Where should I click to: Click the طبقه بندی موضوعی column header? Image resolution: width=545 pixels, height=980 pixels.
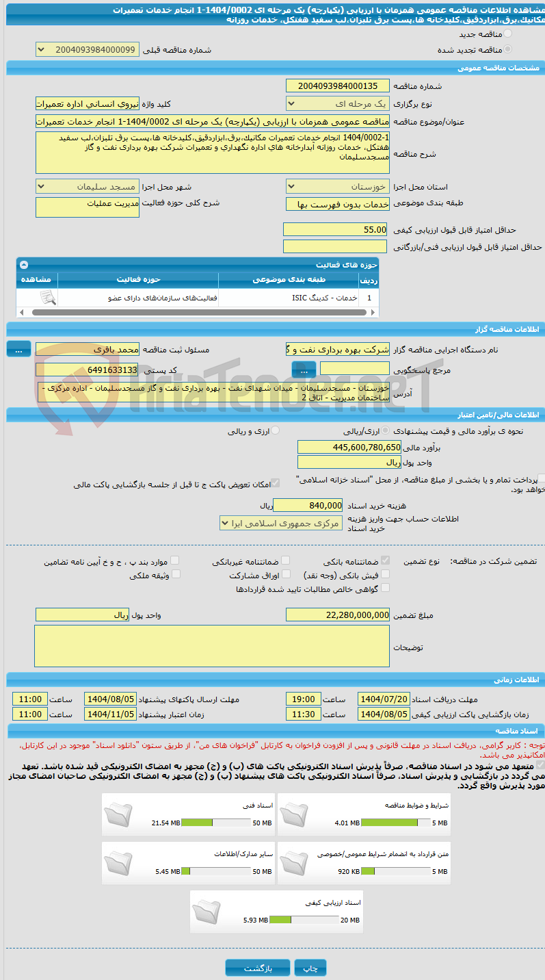click(x=289, y=279)
